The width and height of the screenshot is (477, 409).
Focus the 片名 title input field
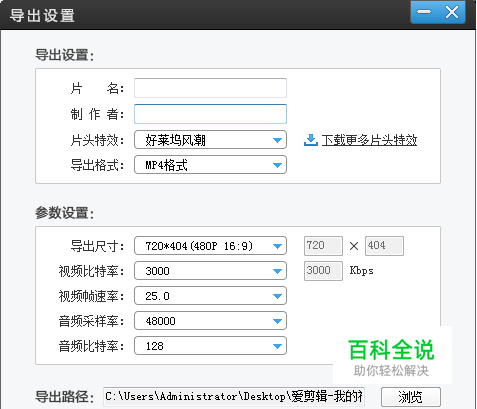(210, 88)
